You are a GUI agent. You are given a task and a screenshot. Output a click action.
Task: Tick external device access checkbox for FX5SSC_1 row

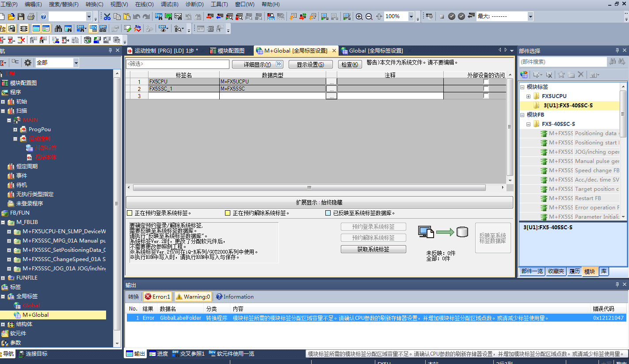(x=486, y=89)
